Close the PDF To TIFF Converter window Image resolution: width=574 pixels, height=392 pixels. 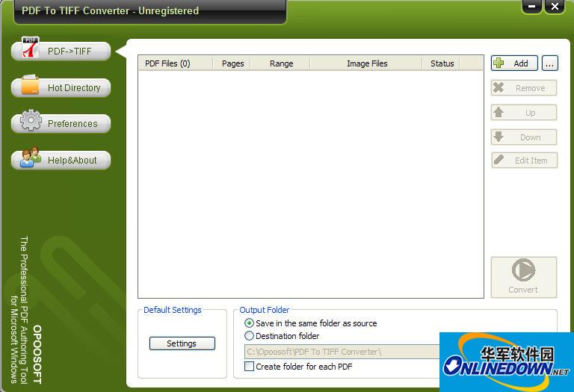[x=555, y=6]
